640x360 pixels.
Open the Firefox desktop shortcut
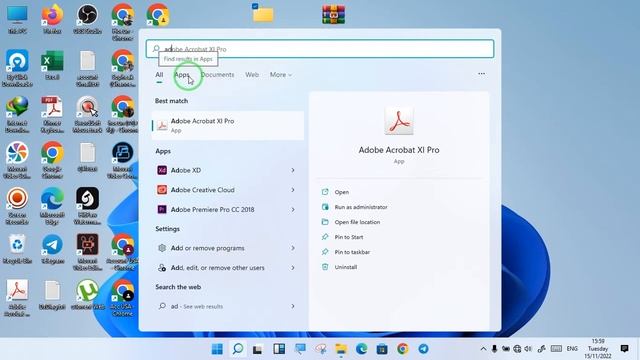(52, 19)
